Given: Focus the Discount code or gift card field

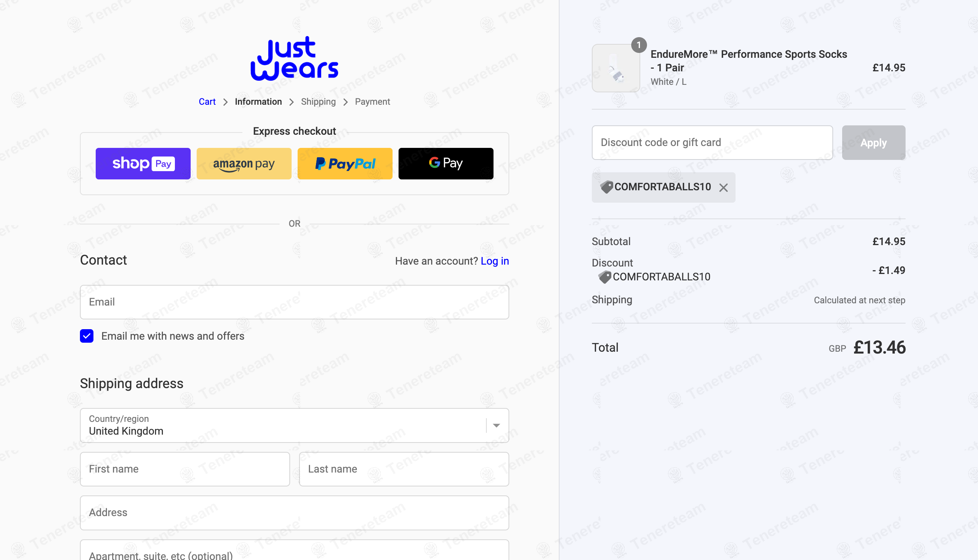Looking at the screenshot, I should tap(712, 143).
